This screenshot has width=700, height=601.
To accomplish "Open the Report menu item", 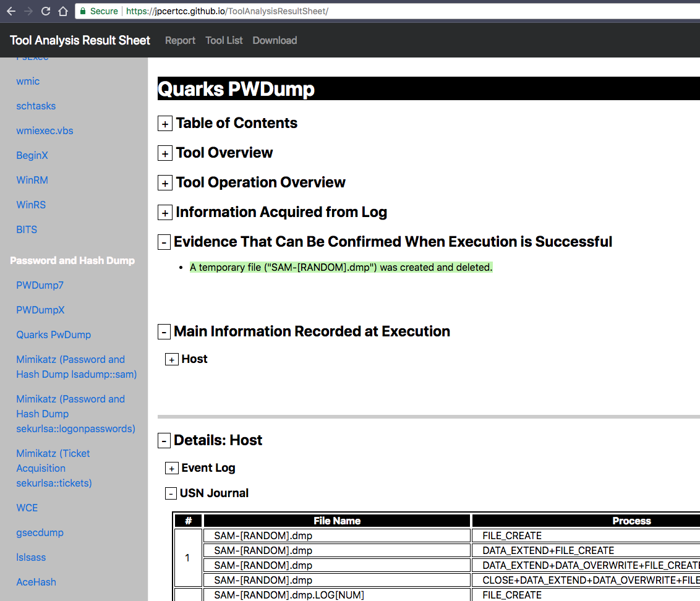I will [180, 40].
